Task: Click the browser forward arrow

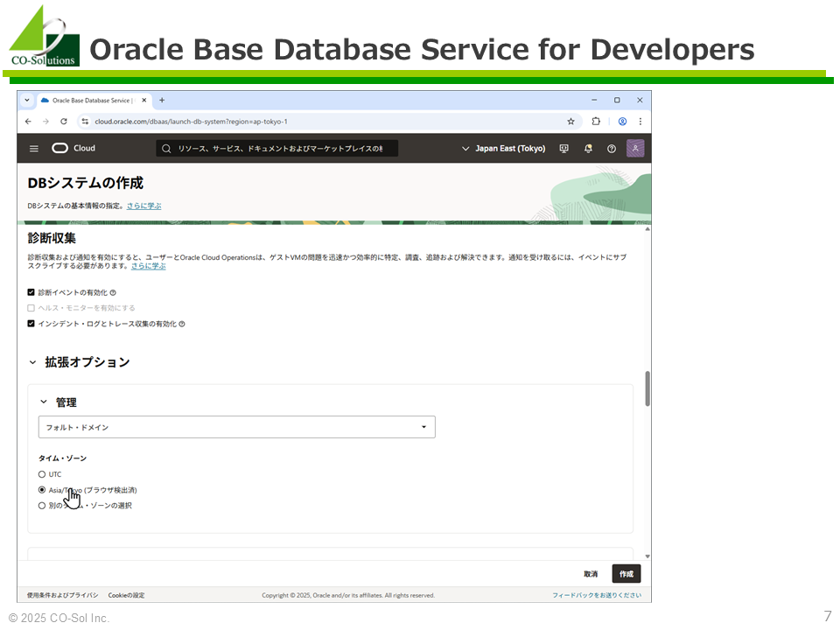Action: tap(46, 122)
